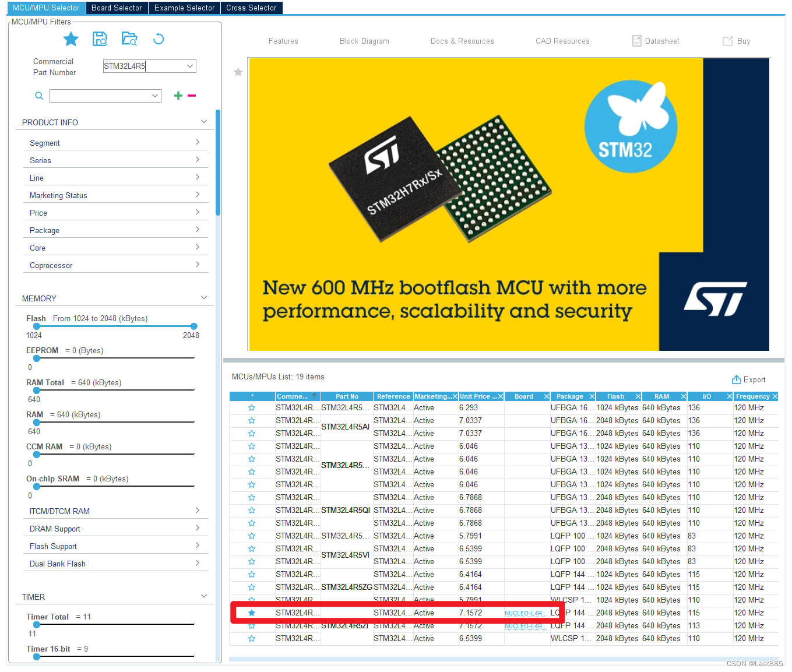This screenshot has height=672, width=792.
Task: Favorite the last WLCSP row priced 6.5399
Action: 252,639
